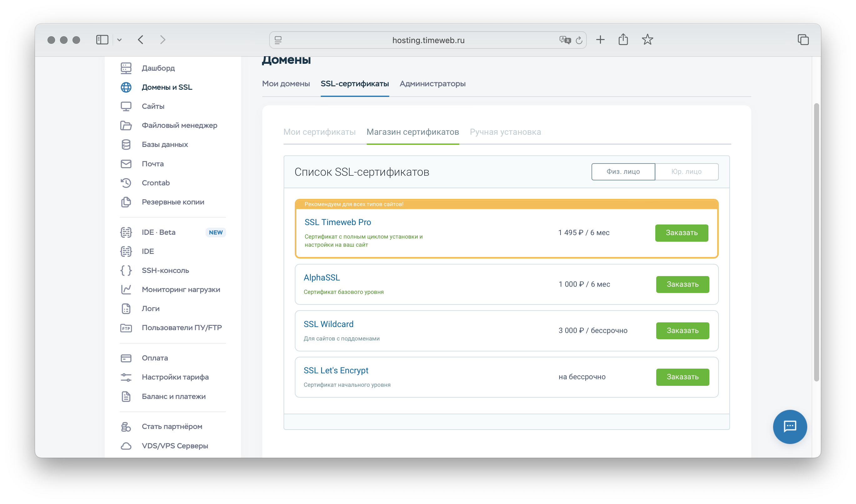Viewport: 856px width, 504px height.
Task: Click the copies icon for Резервные копии
Action: [x=126, y=202]
